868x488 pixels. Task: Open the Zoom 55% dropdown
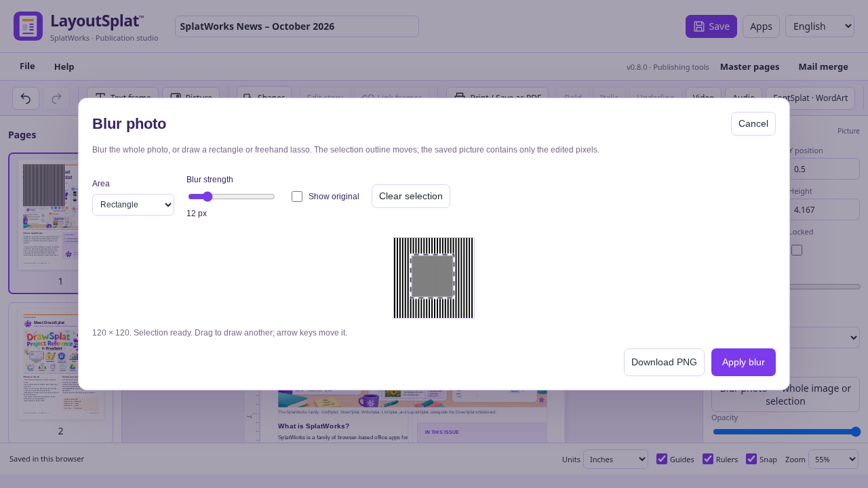[833, 459]
